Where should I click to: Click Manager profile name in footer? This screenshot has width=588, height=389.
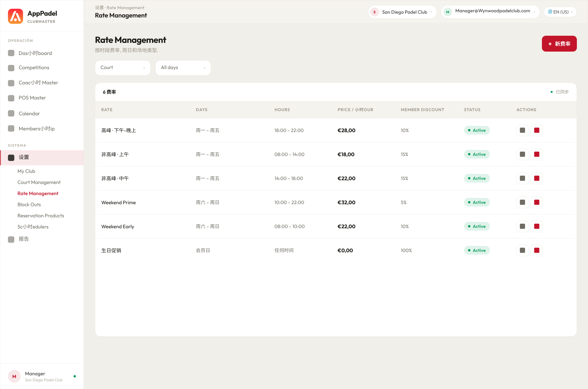pyautogui.click(x=35, y=374)
